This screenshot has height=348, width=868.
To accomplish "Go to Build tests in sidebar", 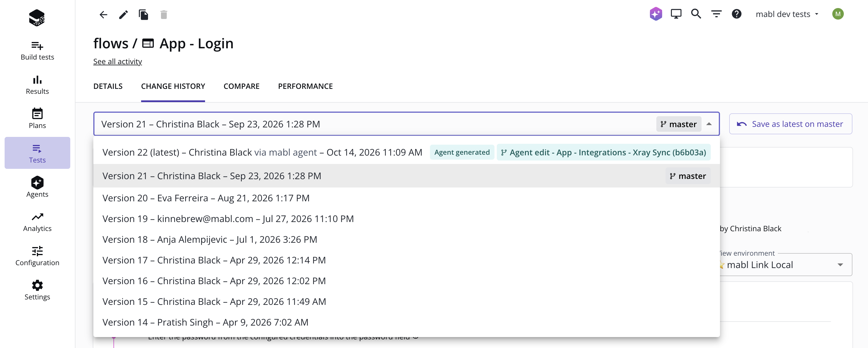I will click(x=37, y=51).
